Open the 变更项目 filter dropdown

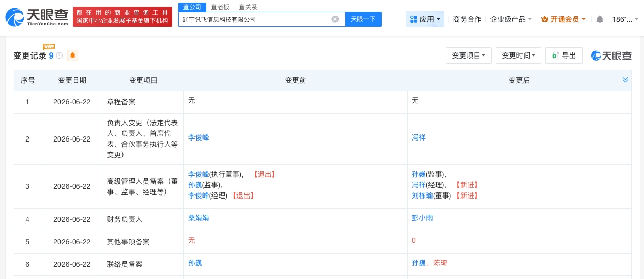469,55
